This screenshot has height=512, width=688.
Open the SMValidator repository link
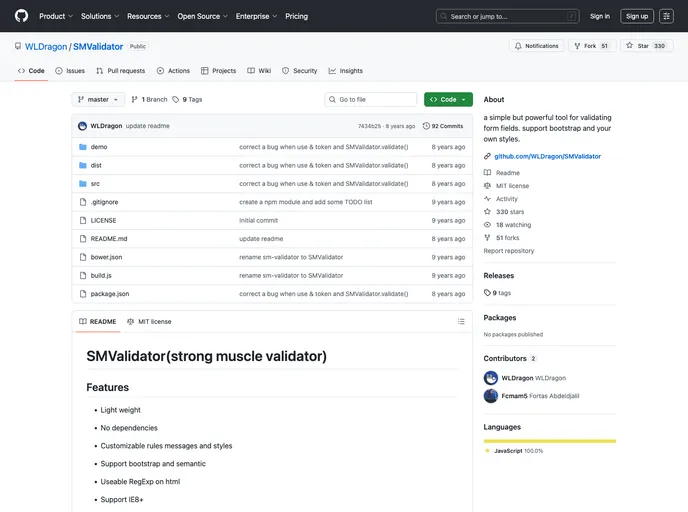pyautogui.click(x=98, y=47)
